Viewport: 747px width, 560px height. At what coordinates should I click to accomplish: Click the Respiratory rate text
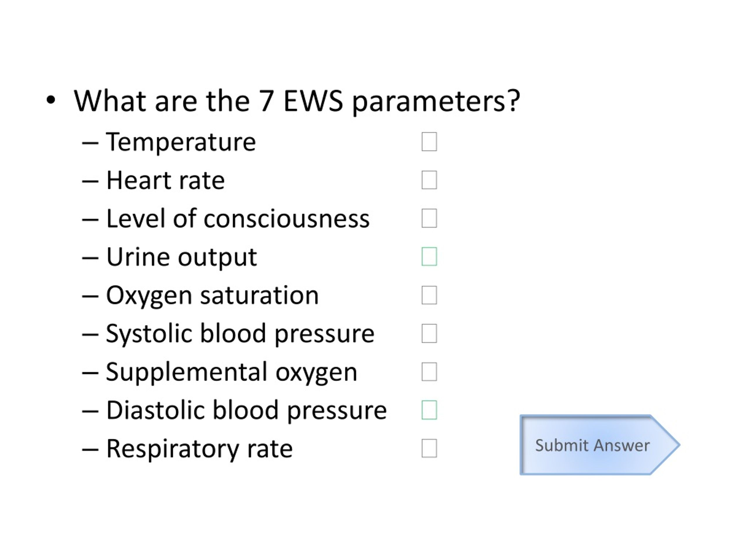coord(199,449)
